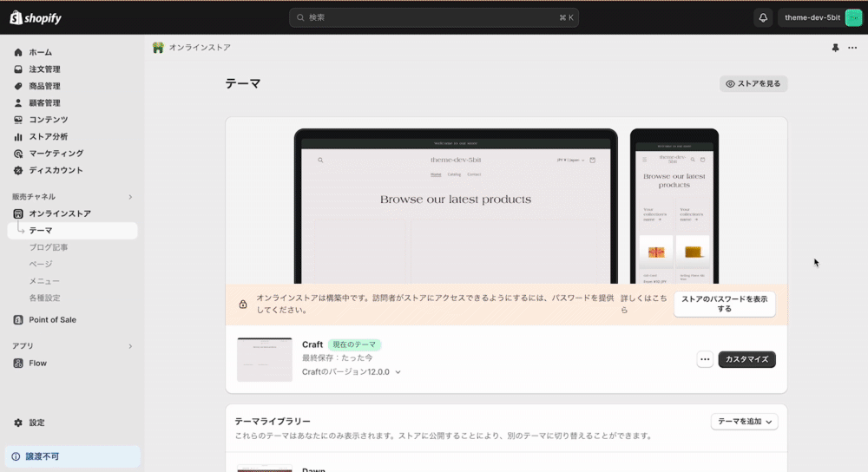The image size is (868, 472).
Task: Open ブログ記事 in the sidebar
Action: click(x=49, y=247)
